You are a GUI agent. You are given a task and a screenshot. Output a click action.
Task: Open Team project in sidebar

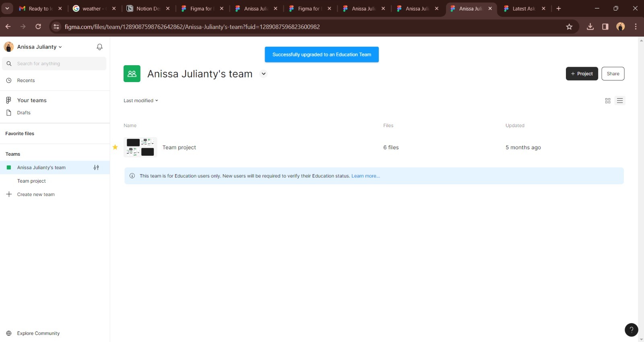(x=31, y=181)
